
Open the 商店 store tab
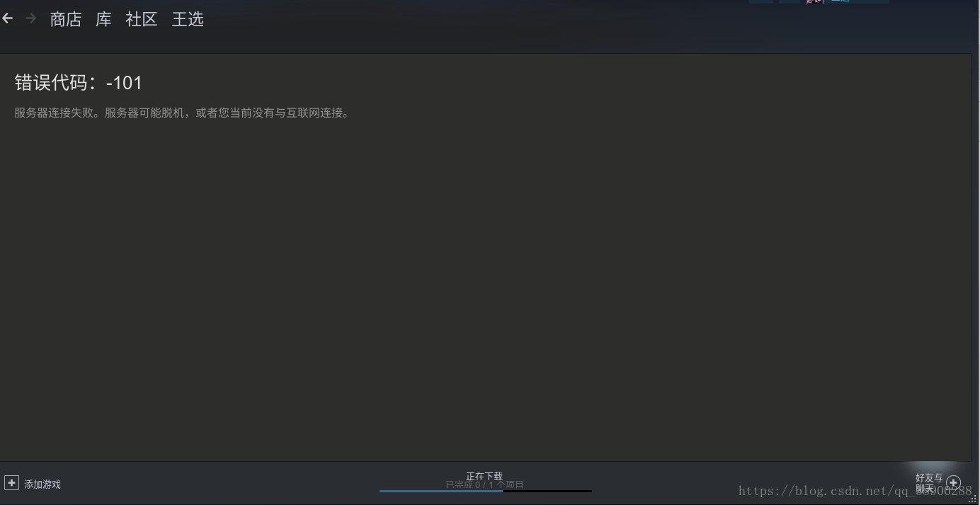[66, 19]
